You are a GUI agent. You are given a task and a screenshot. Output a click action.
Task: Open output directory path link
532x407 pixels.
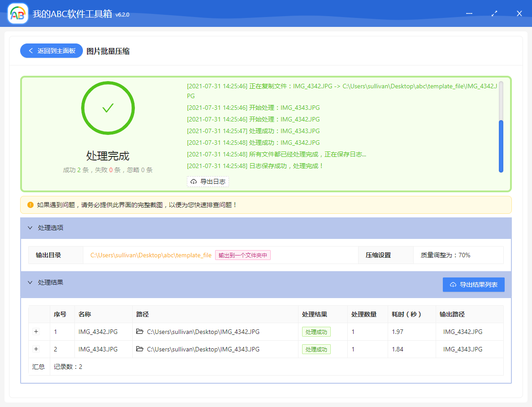151,255
